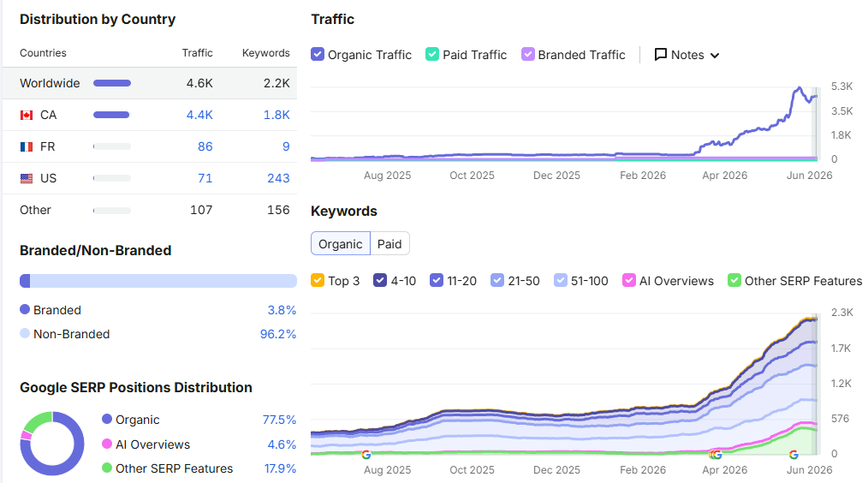Open the Non-Branded 96.2% link
The image size is (868, 483).
278,335
